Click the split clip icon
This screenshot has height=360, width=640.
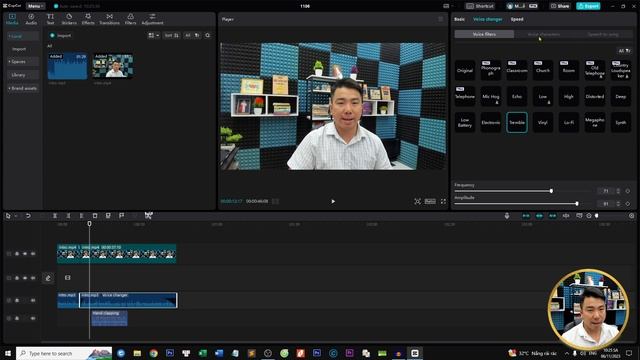point(55,216)
